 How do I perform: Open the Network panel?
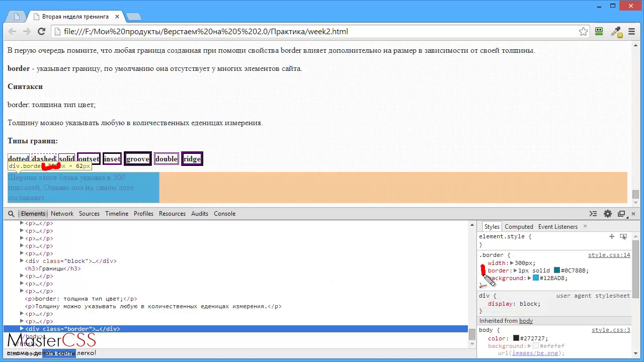pyautogui.click(x=62, y=214)
